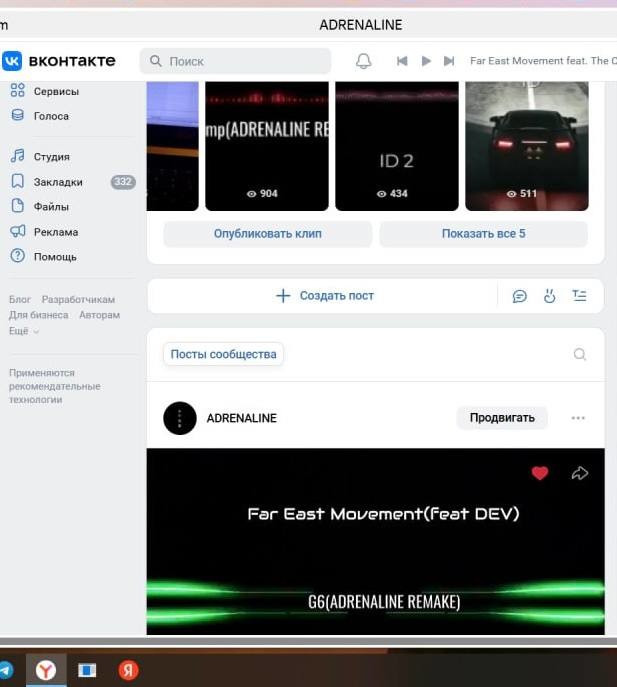Click the VKontakte logo
Screen dimensions: 617x687
[x=59, y=61]
